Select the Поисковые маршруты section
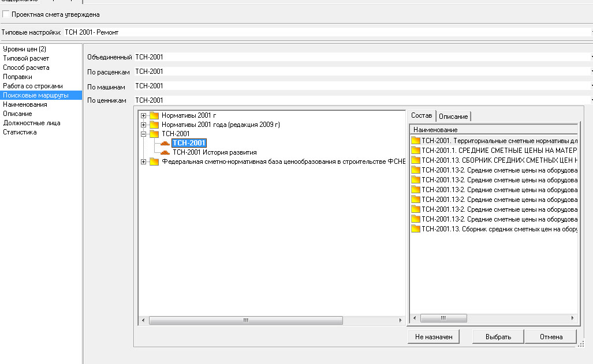 pos(41,95)
